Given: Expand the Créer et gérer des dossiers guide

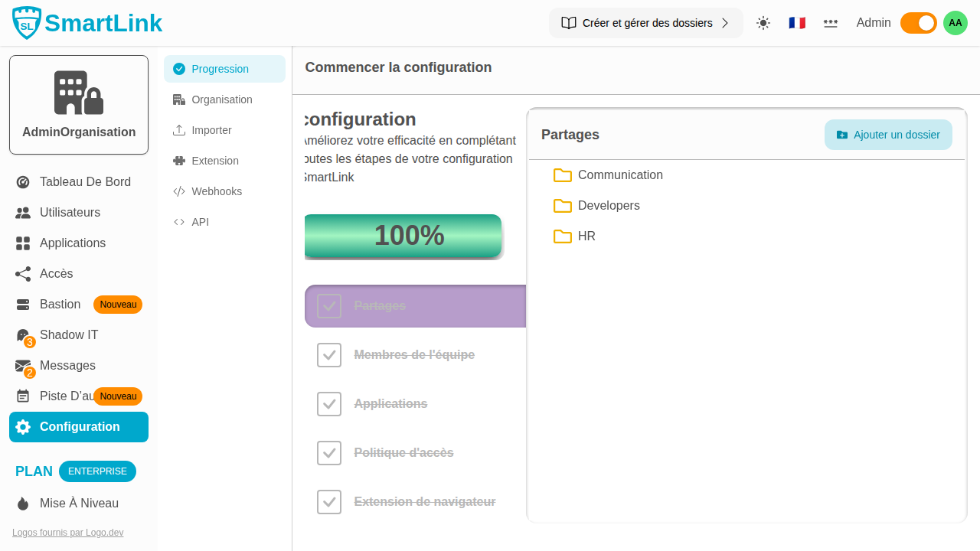Looking at the screenshot, I should pyautogui.click(x=645, y=23).
